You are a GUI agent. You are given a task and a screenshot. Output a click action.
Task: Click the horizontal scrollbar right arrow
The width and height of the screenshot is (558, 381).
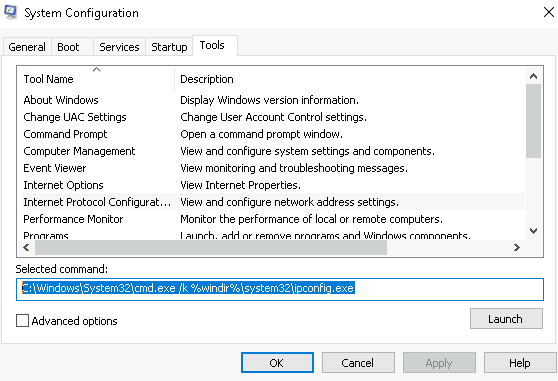click(517, 247)
